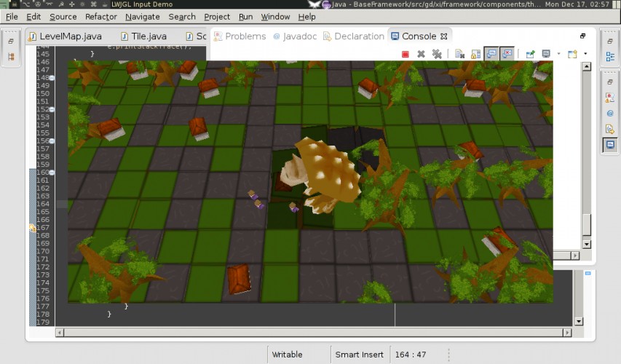Remove all terminated launches double-X icon

pyautogui.click(x=437, y=55)
